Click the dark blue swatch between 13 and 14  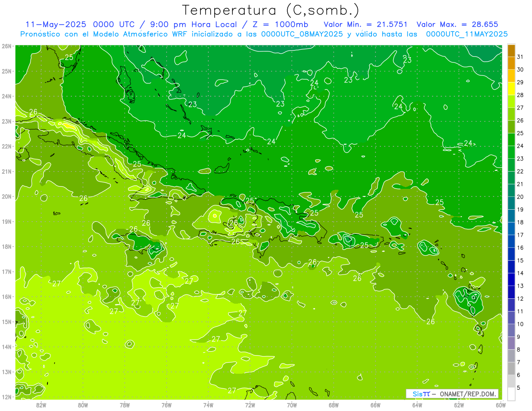click(511, 279)
